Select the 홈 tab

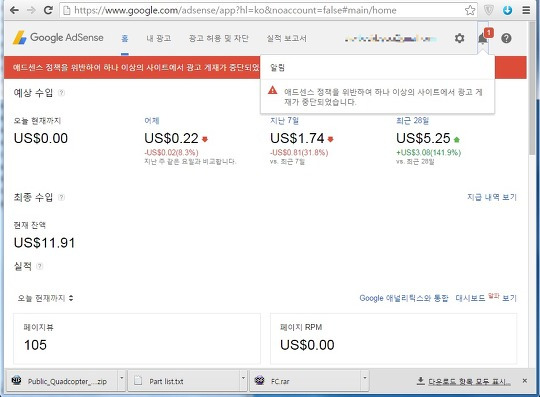(x=125, y=38)
